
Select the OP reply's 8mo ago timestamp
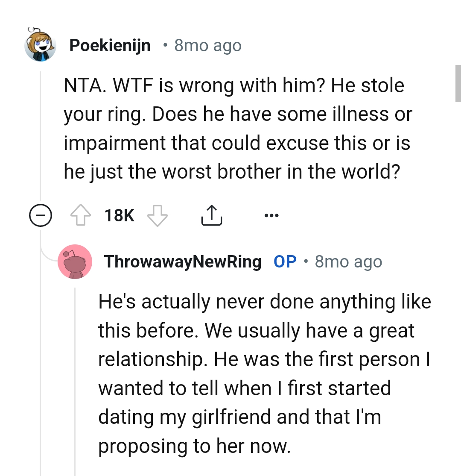348,262
